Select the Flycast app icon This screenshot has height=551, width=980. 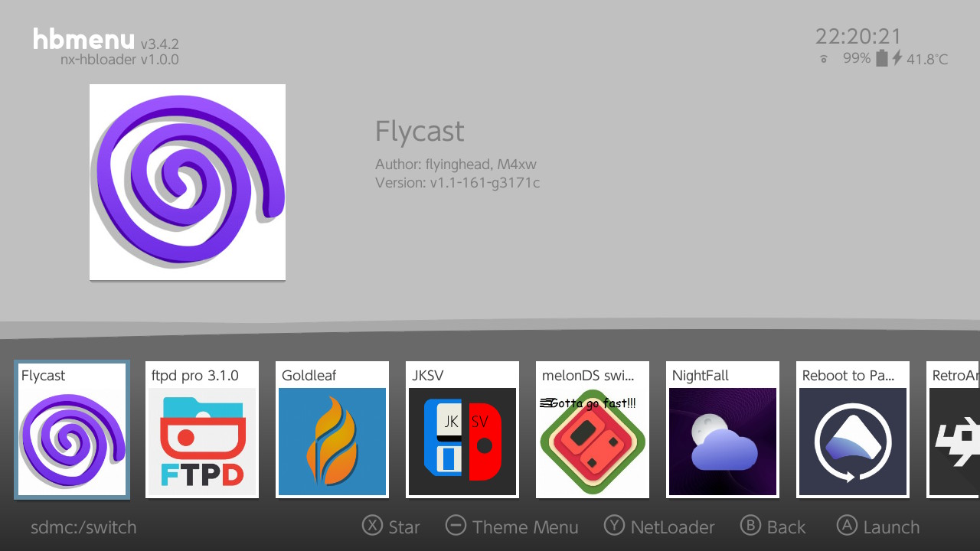(x=71, y=440)
